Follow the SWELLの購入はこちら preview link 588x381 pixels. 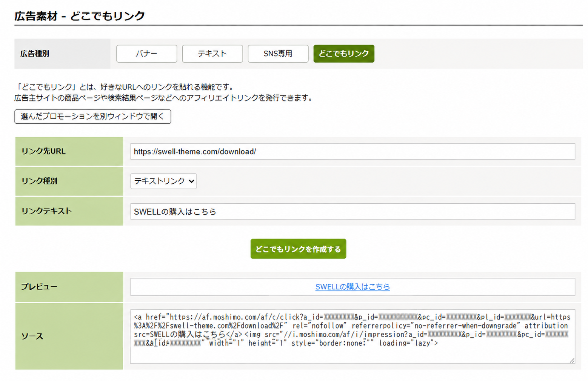[352, 287]
